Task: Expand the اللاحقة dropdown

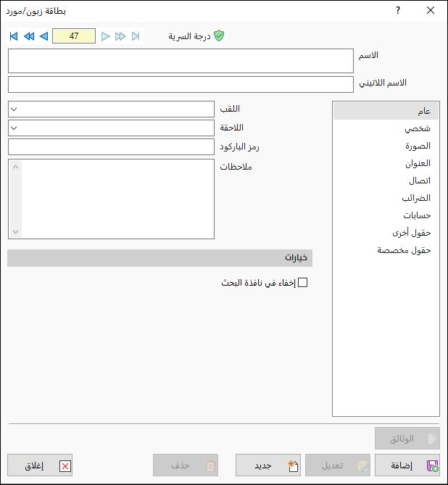Action: click(x=14, y=128)
